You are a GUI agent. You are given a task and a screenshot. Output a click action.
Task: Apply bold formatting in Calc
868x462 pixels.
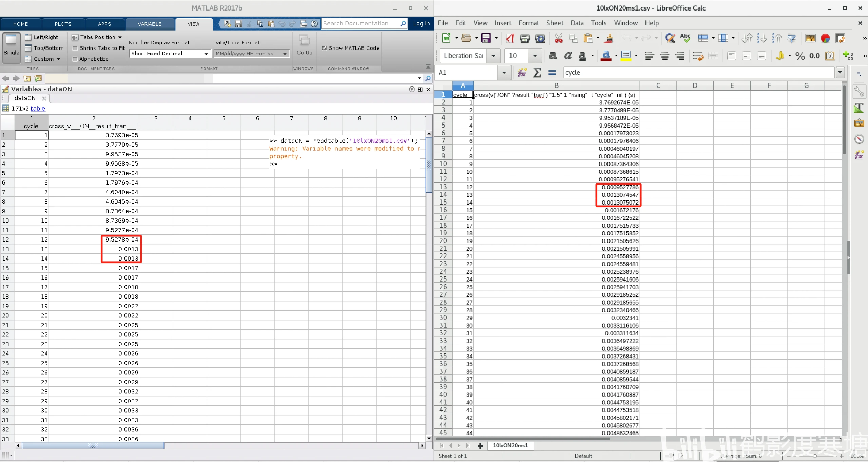point(553,56)
